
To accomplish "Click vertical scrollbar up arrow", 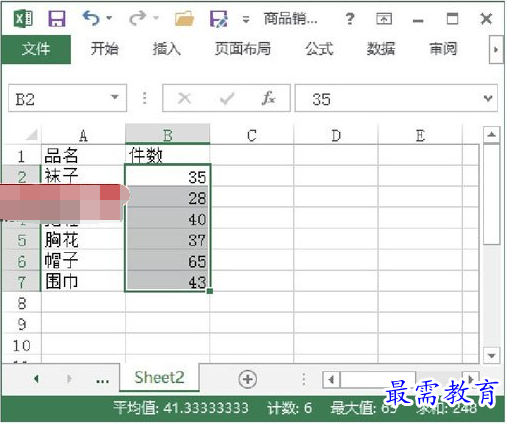I will (491, 135).
